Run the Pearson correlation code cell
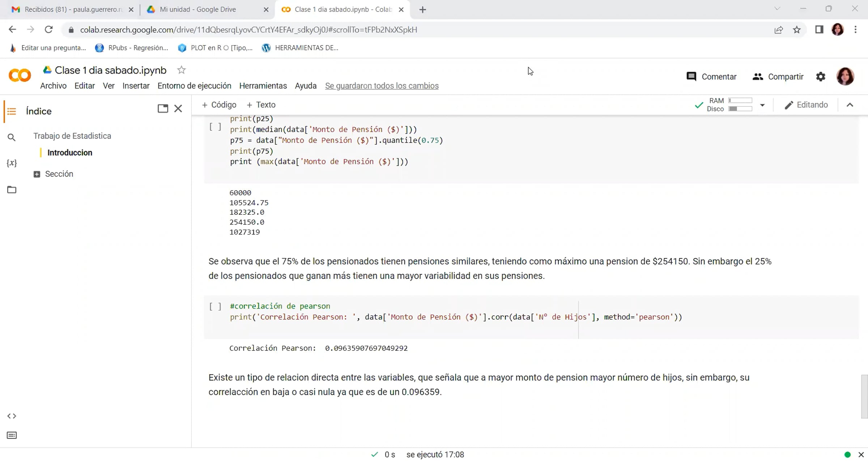 [x=215, y=307]
